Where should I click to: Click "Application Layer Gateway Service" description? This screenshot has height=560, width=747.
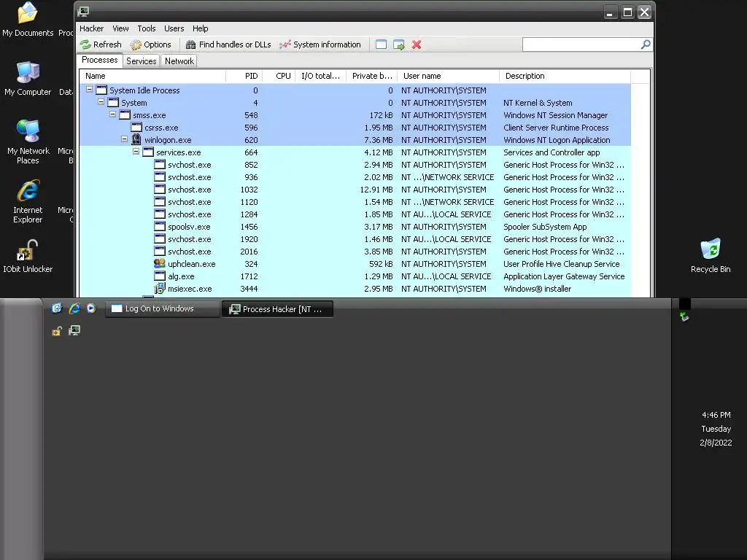point(564,276)
